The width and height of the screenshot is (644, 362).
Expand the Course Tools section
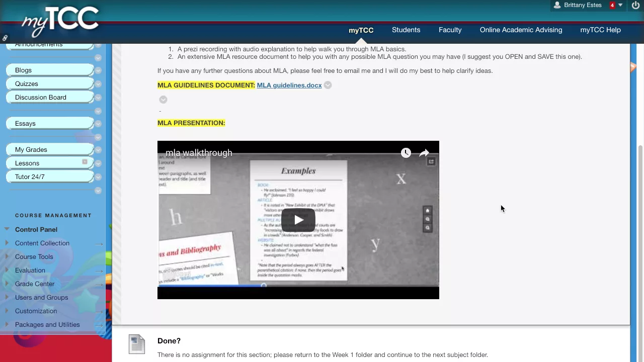(7, 256)
